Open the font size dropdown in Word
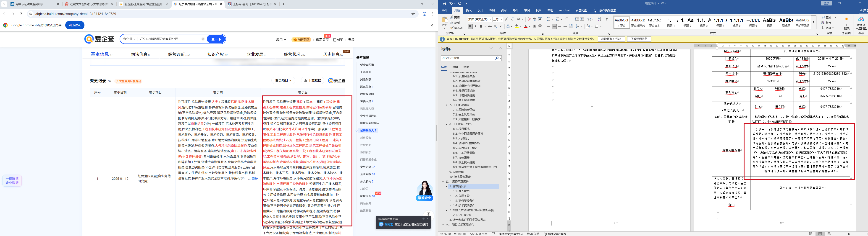This screenshot has height=236, width=868. [x=501, y=19]
